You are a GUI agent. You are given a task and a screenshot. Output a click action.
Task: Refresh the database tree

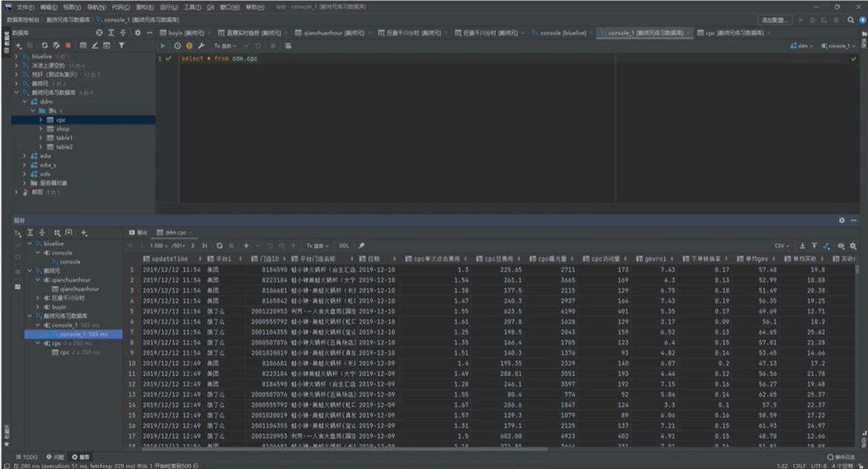point(44,46)
